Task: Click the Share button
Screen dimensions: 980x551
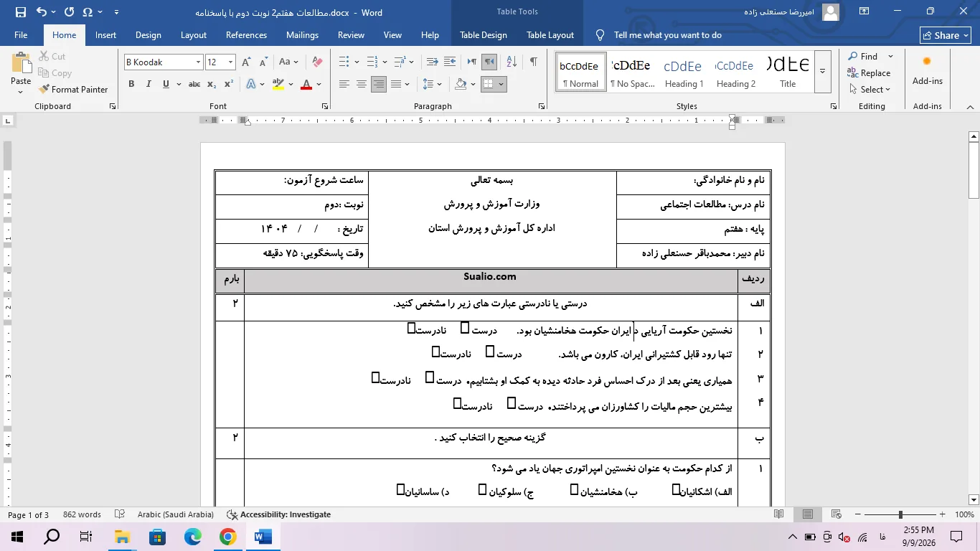Action: click(945, 35)
